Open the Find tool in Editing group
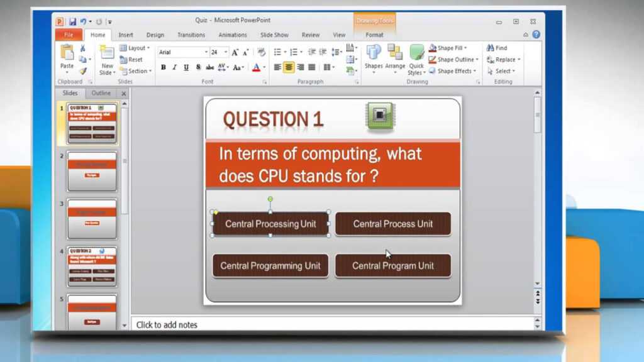The height and width of the screenshot is (362, 644). 497,48
